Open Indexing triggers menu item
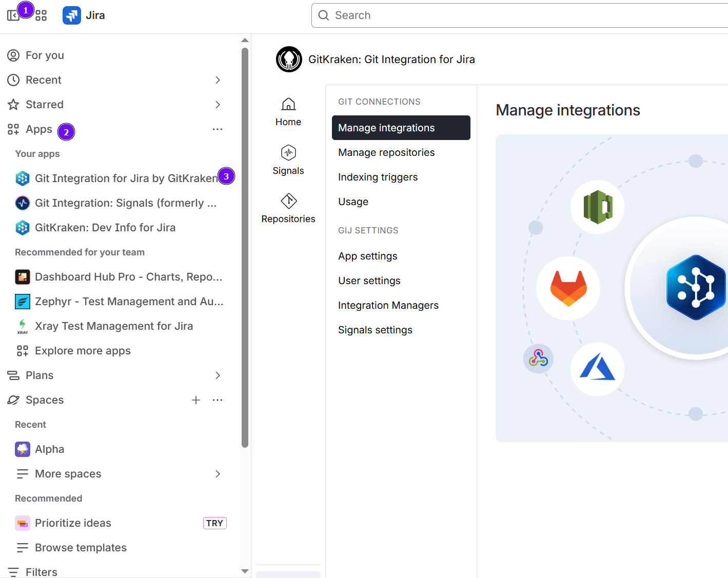Viewport: 728px width, 578px height. pos(378,177)
